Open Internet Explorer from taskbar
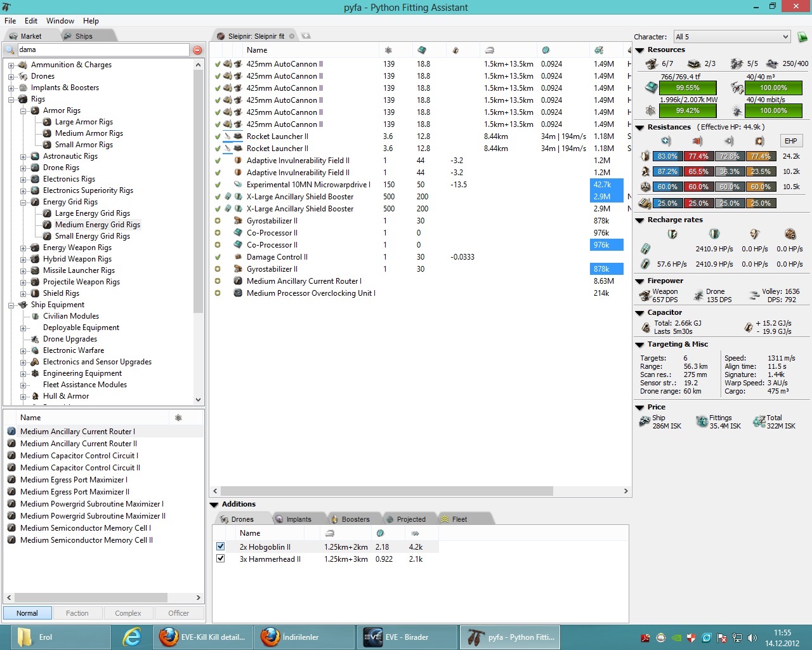Viewport: 812px width, 650px height. pos(132,637)
